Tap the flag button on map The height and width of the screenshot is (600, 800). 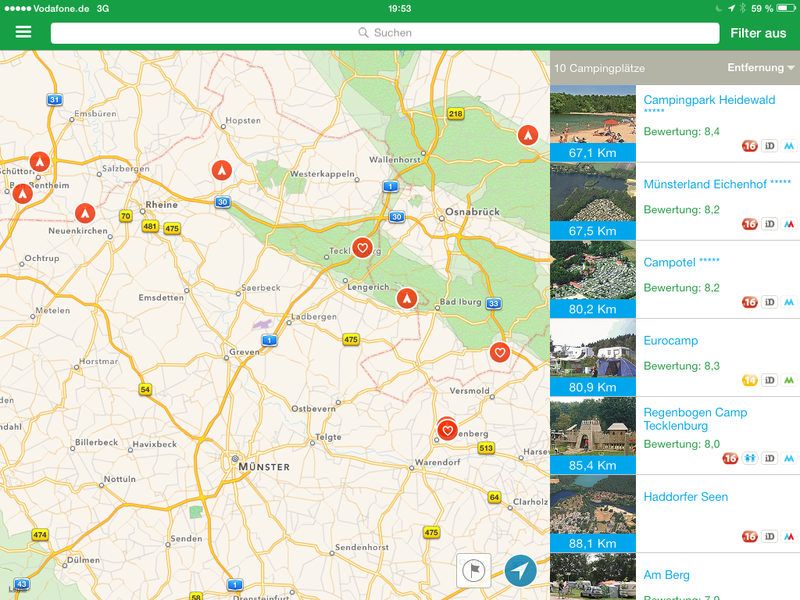pos(473,570)
